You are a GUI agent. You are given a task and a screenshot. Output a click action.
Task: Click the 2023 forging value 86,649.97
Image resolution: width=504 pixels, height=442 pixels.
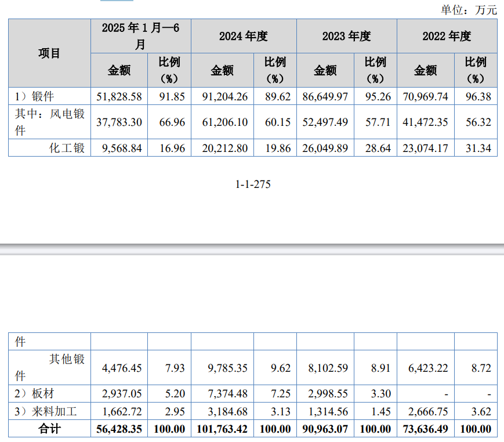click(325, 96)
